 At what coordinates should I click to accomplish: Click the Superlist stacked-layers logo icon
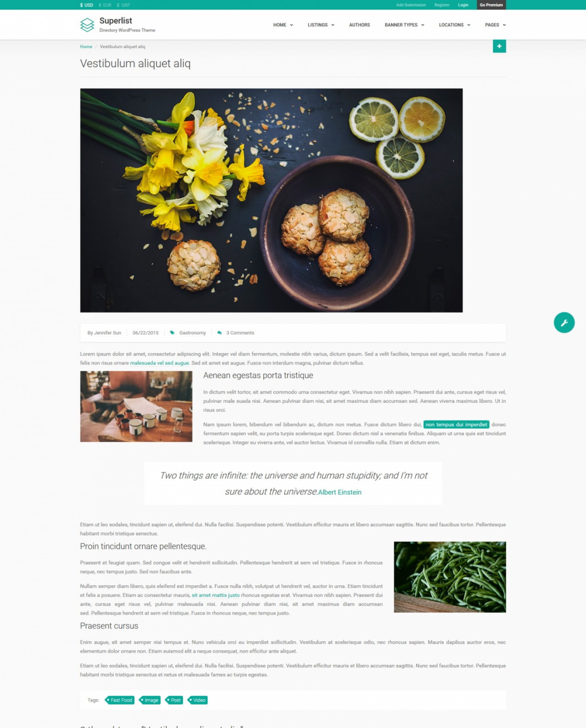[87, 25]
